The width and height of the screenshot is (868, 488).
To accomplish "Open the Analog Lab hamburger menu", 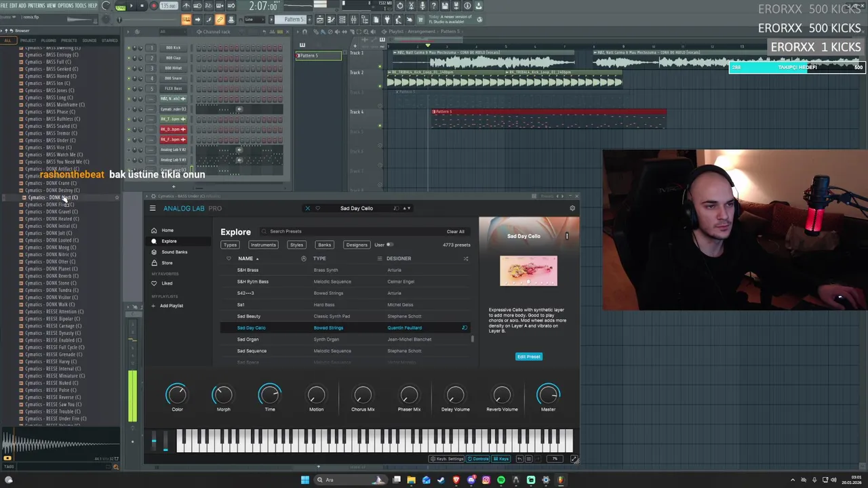I will coord(153,208).
